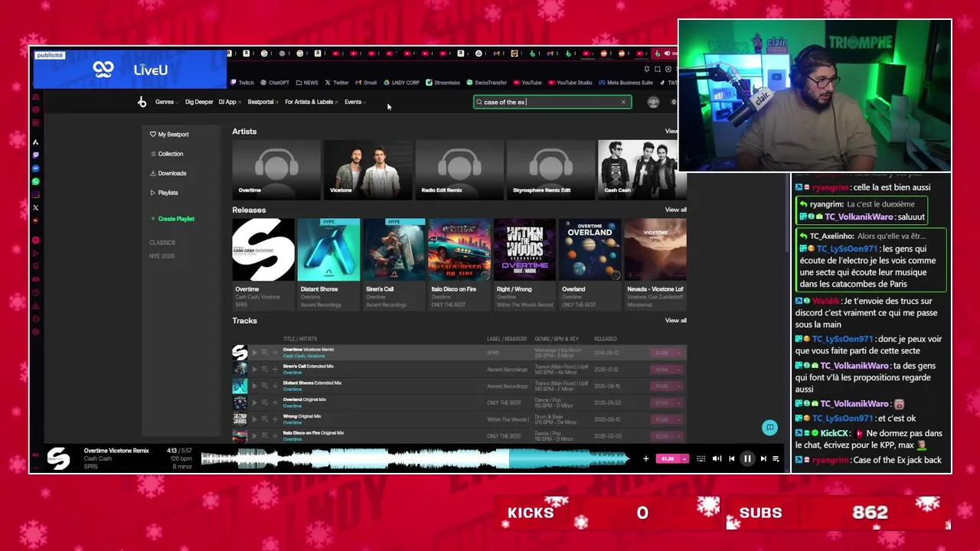Open the Overland release cover

590,249
